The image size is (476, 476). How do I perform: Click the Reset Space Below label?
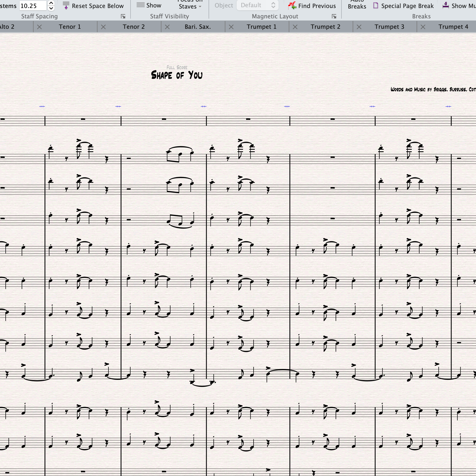click(98, 6)
